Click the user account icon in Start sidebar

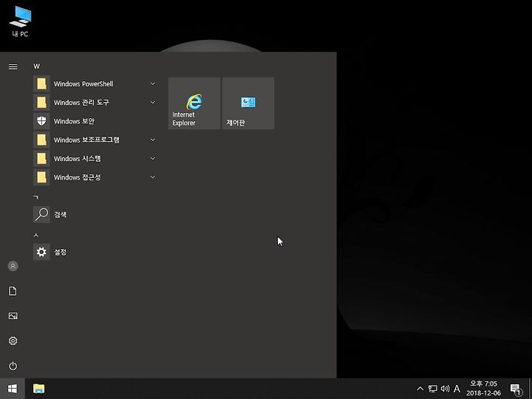coord(13,266)
